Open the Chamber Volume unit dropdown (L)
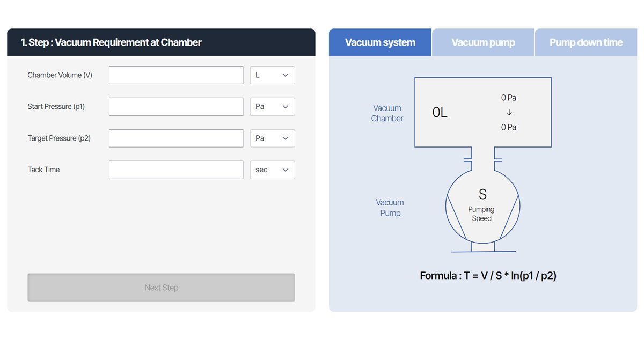Viewport: 644px width, 338px height. pos(272,75)
